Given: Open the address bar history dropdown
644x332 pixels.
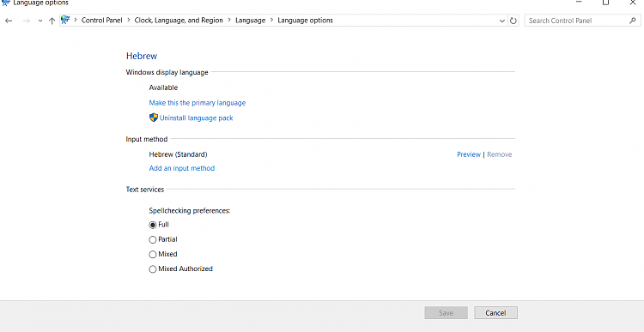Looking at the screenshot, I should 502,21.
